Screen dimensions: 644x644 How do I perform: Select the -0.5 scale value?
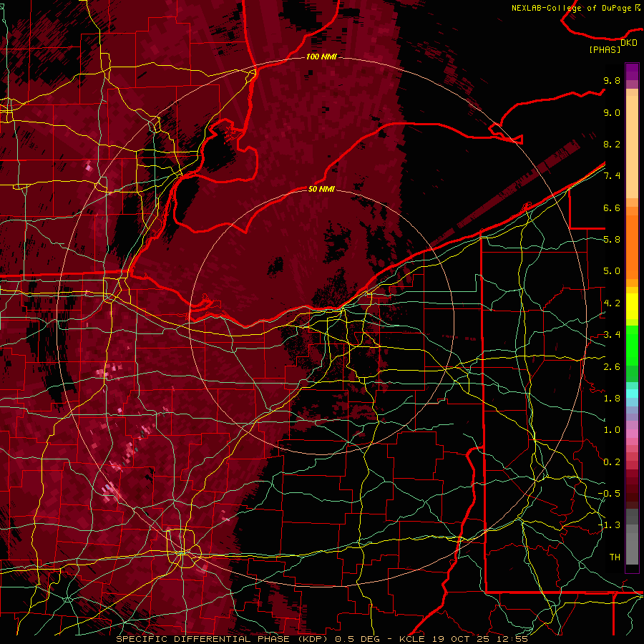[609, 494]
